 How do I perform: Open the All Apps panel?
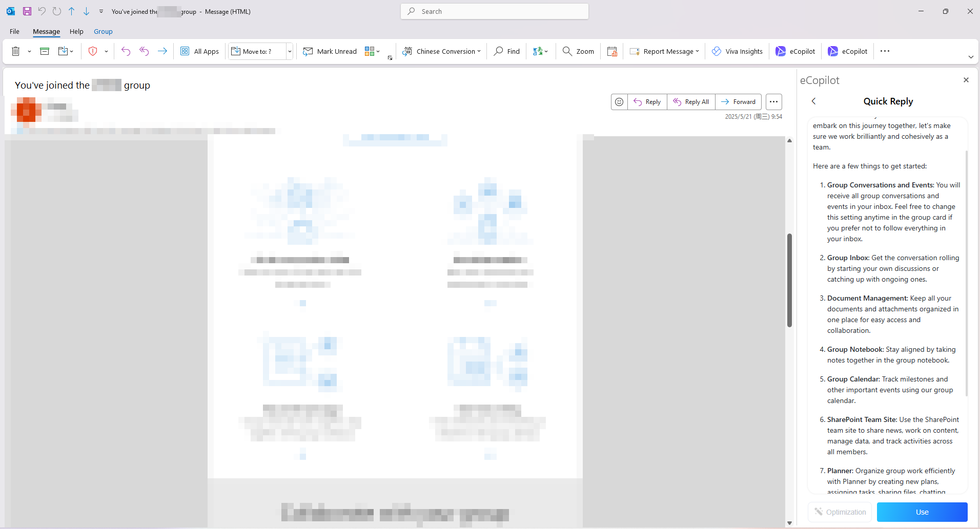pyautogui.click(x=199, y=51)
